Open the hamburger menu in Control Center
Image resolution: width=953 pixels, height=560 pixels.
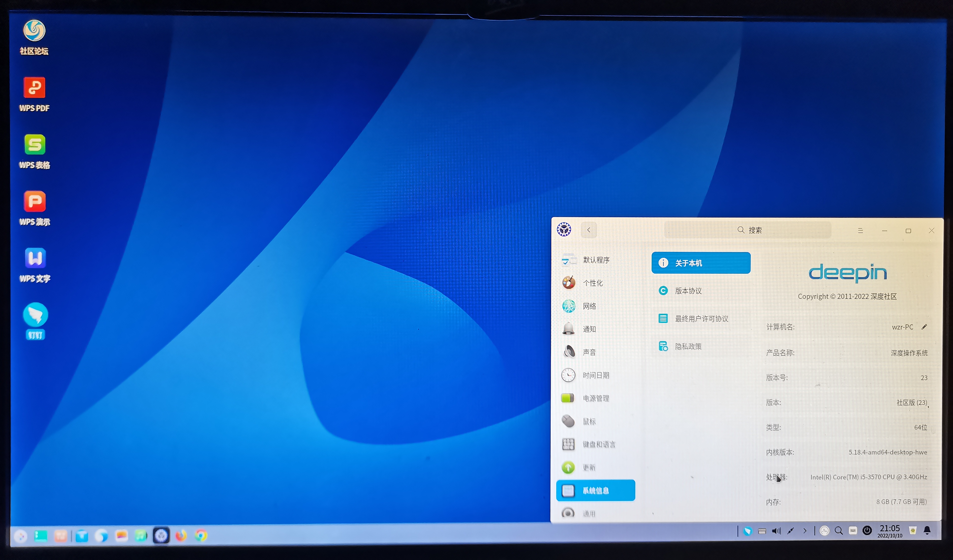pos(860,230)
